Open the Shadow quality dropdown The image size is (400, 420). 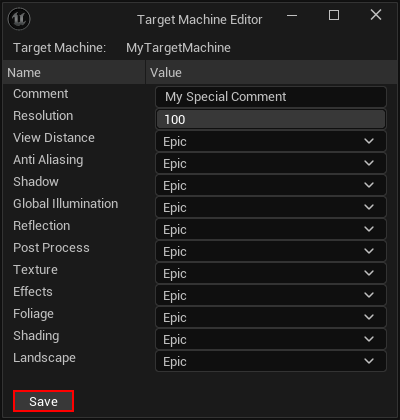[271, 185]
